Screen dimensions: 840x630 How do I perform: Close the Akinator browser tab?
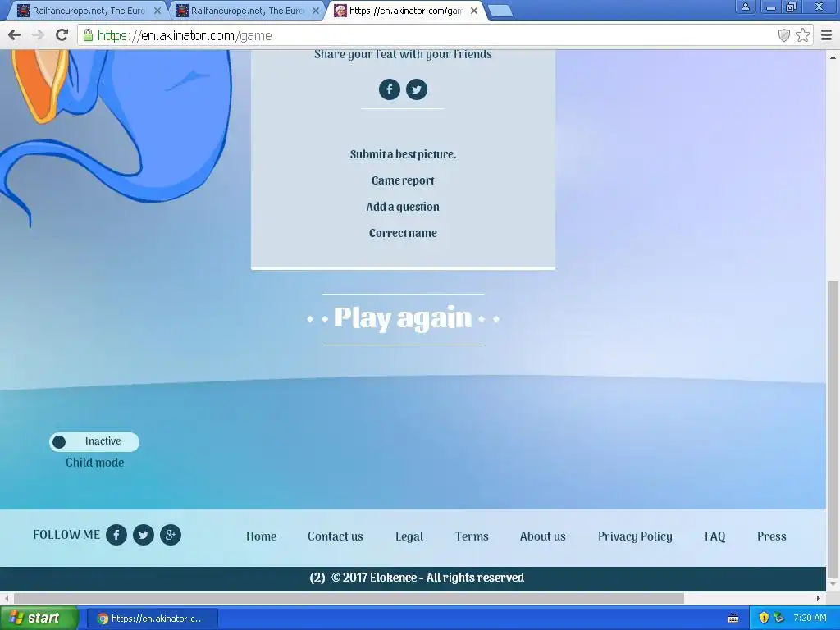[x=474, y=11]
